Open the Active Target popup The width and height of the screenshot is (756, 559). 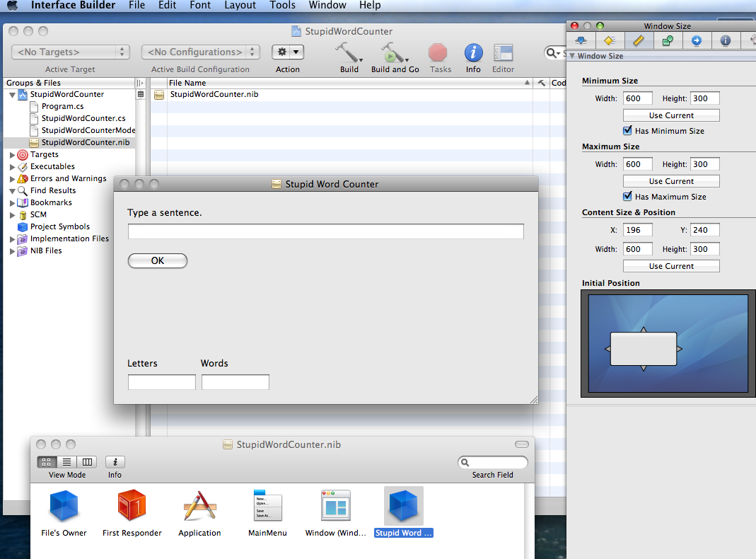(x=71, y=52)
